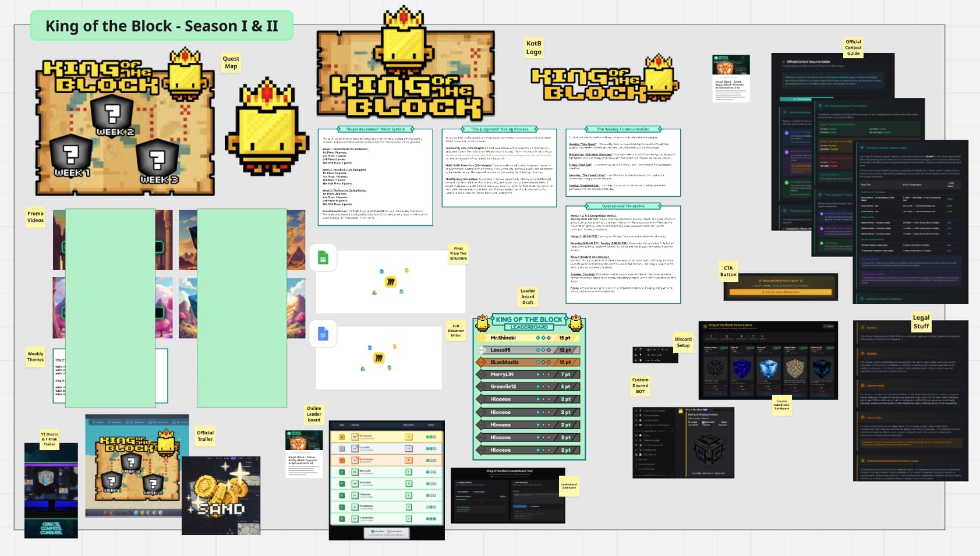Open the "Royal Ascension" Point System text card
Viewport: 980px width, 556px height.
(376, 176)
